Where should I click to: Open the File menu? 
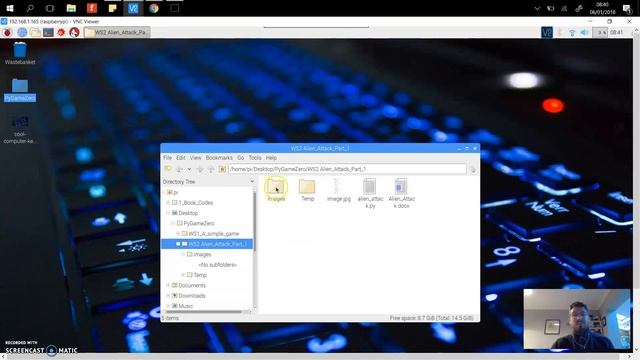(x=167, y=158)
